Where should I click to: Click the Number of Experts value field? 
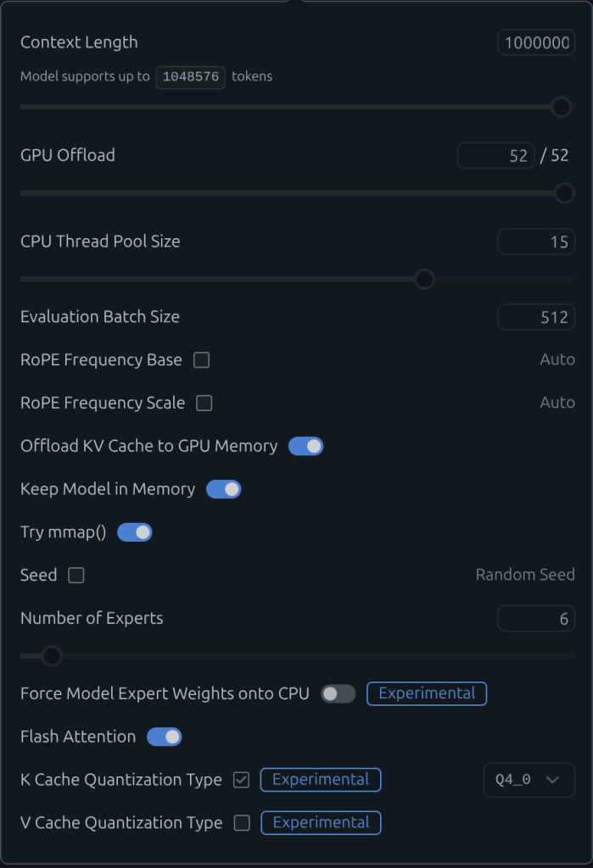(536, 619)
